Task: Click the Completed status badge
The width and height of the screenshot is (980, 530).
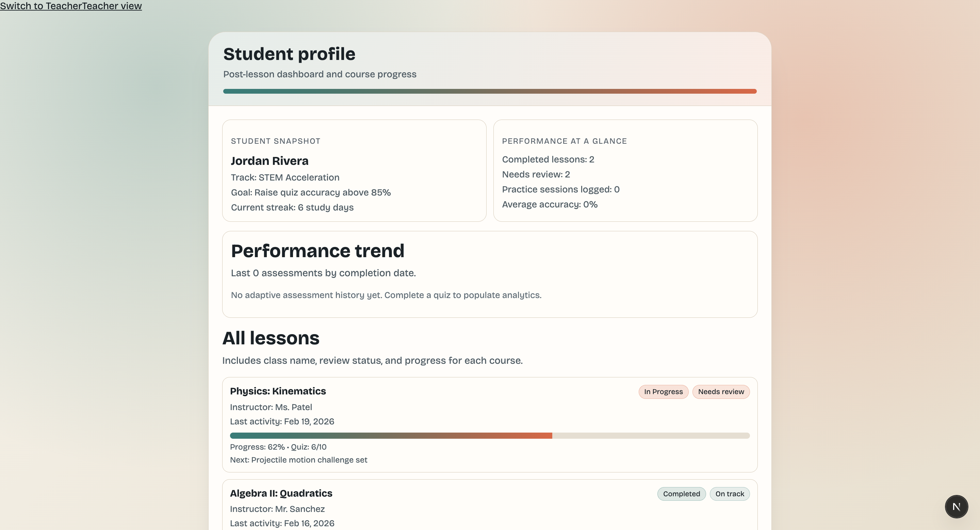Action: click(681, 494)
